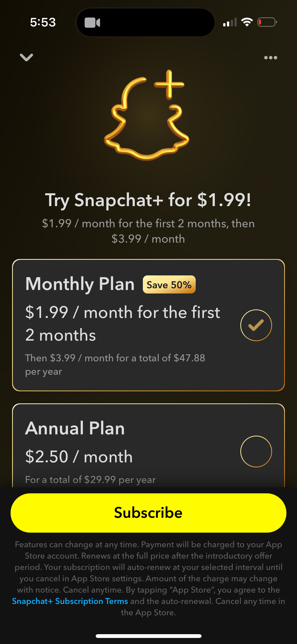
Task: Tap the 5:53 clock in status bar
Action: tap(43, 22)
